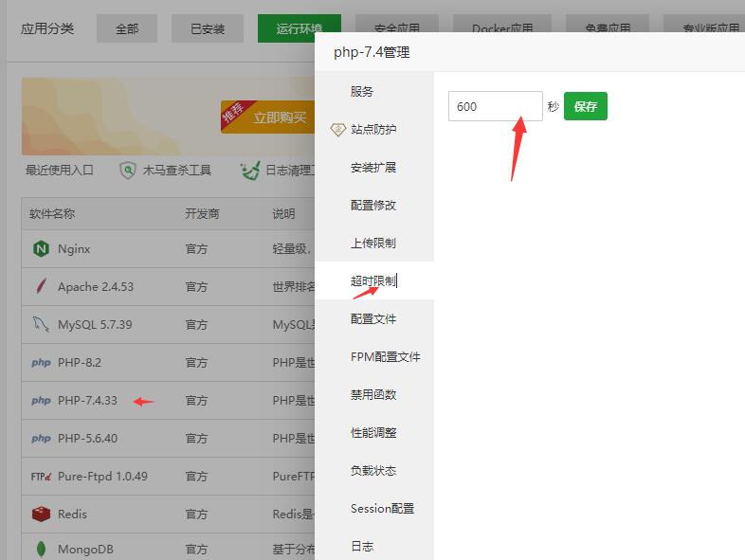Image resolution: width=745 pixels, height=560 pixels.
Task: Click the PHP-5.6.40 software name
Action: click(x=87, y=439)
